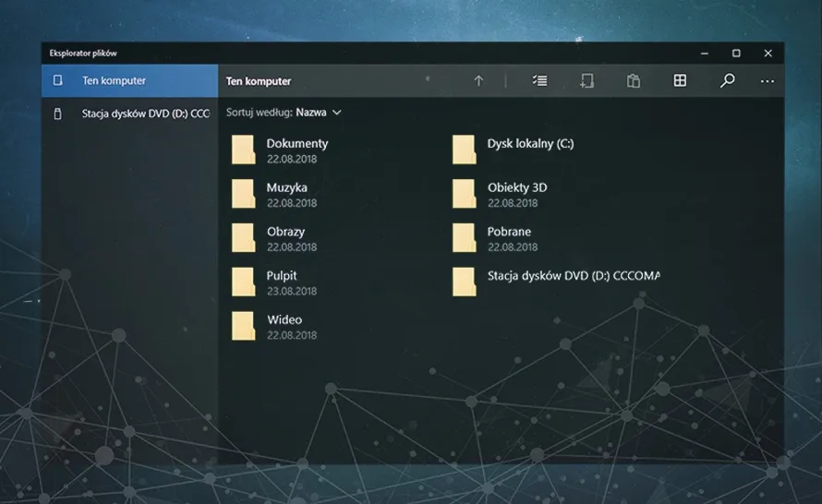This screenshot has height=504, width=822.
Task: Select Ten komputer in sidebar
Action: pyautogui.click(x=129, y=80)
